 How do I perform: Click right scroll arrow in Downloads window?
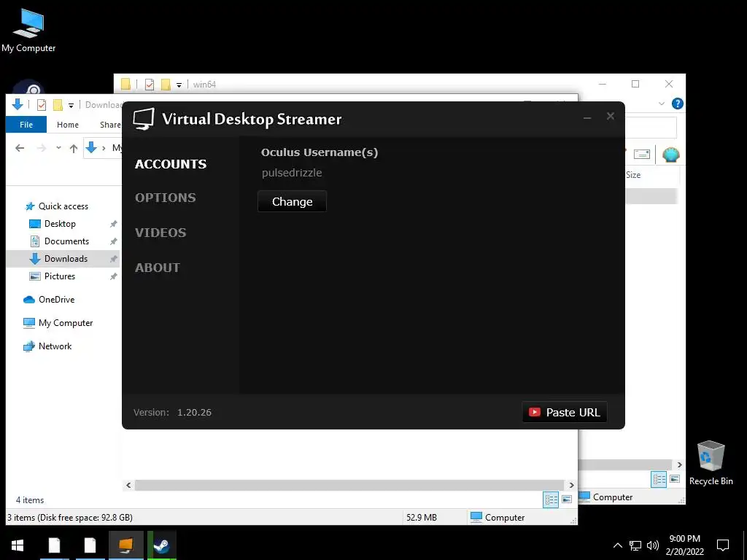pyautogui.click(x=572, y=485)
